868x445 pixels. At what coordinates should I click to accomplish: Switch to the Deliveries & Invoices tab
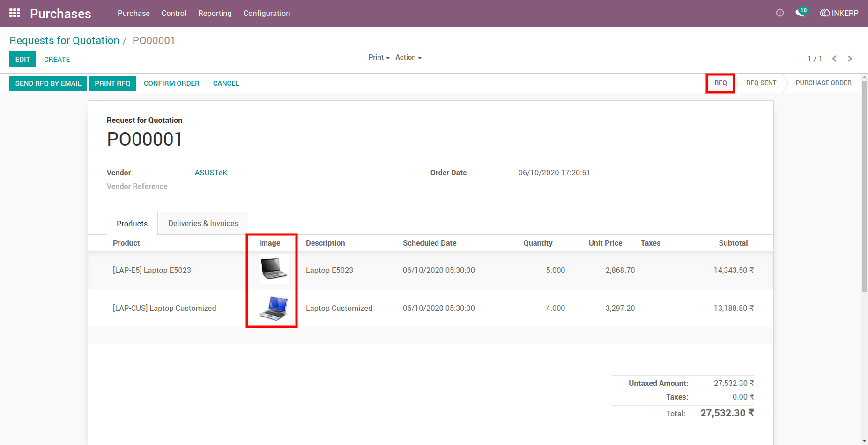click(203, 223)
